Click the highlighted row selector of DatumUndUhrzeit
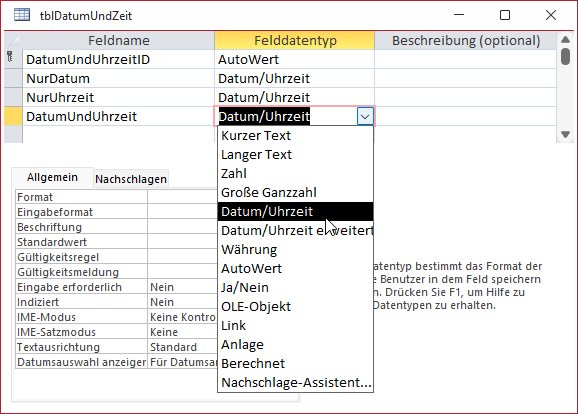578x414 pixels. pos(13,116)
